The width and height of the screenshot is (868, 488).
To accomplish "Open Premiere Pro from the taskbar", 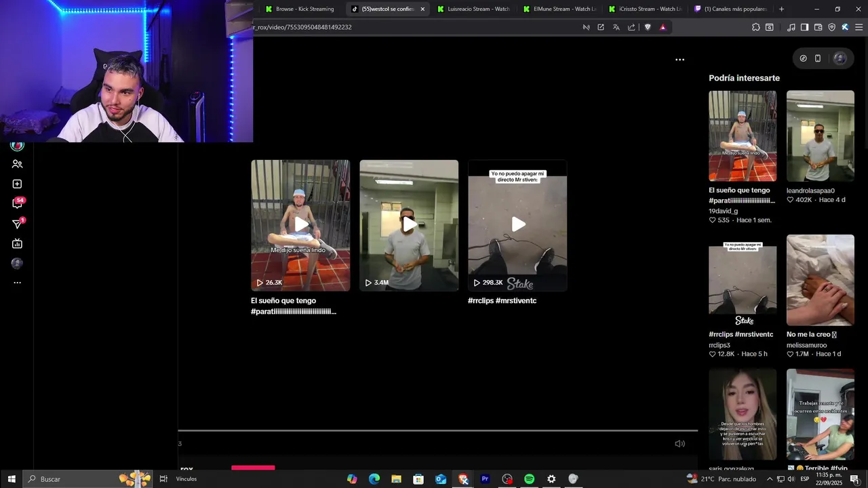I will [485, 479].
